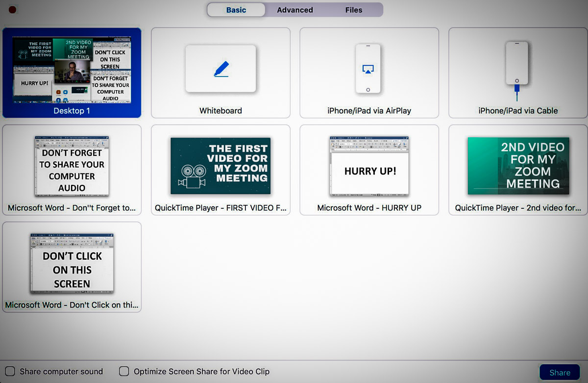The image size is (588, 383).
Task: Click the 'Desktop 1' caption
Action: 72,111
